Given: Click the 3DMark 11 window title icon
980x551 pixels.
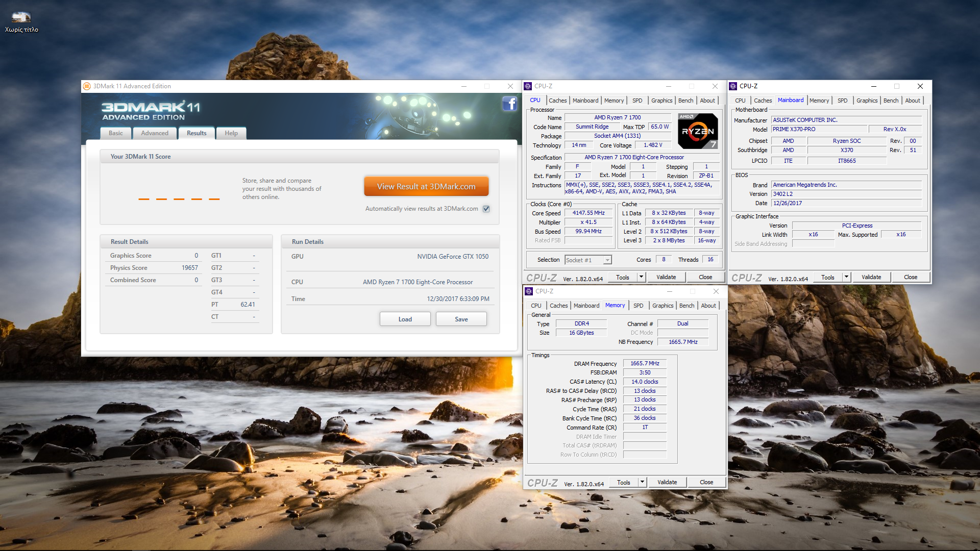Looking at the screenshot, I should 87,86.
